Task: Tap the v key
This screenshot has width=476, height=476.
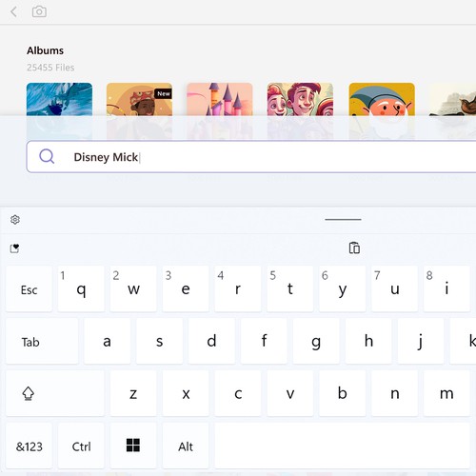Action: coord(290,393)
